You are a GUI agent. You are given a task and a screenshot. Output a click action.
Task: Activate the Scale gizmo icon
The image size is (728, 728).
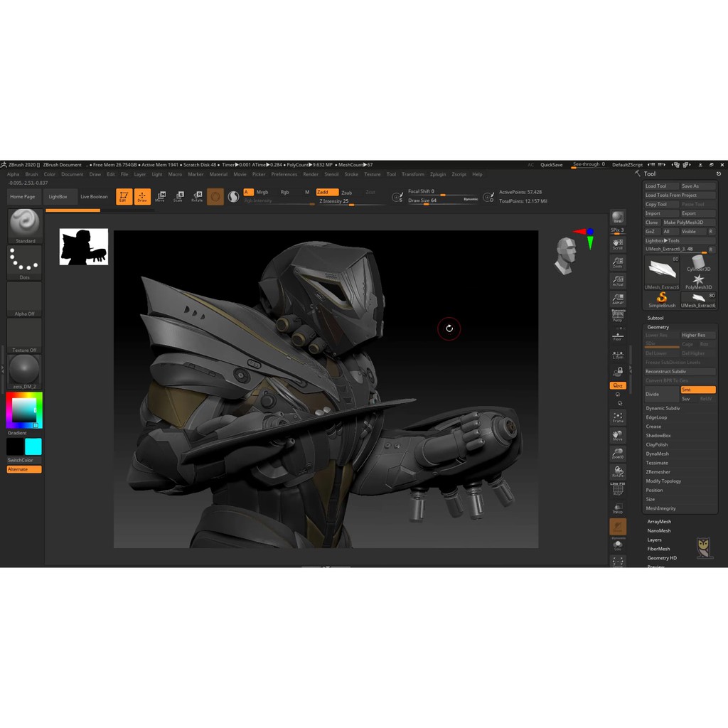point(178,196)
